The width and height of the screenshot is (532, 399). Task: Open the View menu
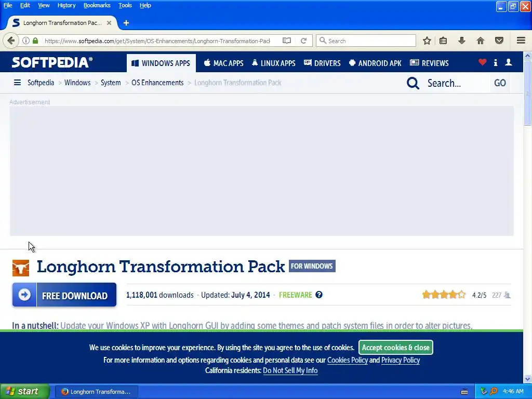44,5
